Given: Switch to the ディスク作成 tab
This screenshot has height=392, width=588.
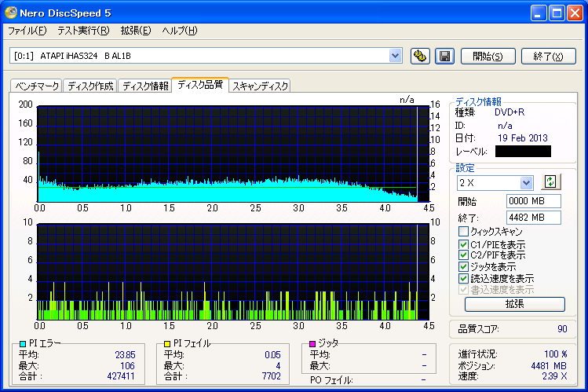Looking at the screenshot, I should pos(90,86).
